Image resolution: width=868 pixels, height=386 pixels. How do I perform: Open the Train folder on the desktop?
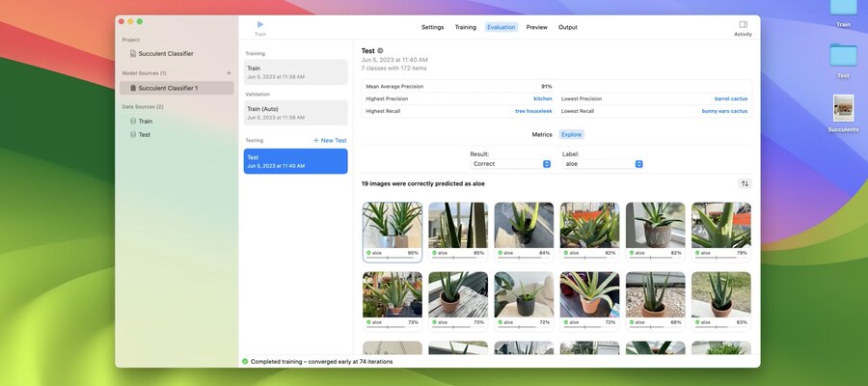point(843,8)
